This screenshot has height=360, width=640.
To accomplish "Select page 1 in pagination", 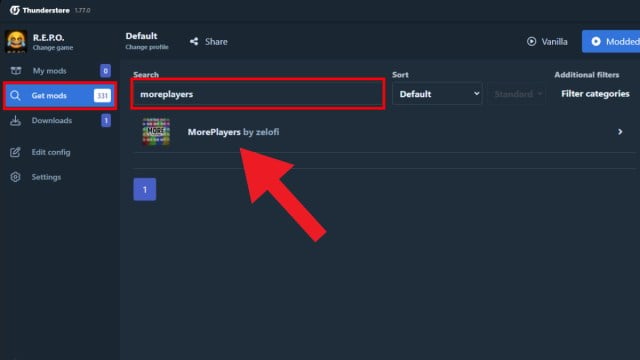I will [x=144, y=189].
